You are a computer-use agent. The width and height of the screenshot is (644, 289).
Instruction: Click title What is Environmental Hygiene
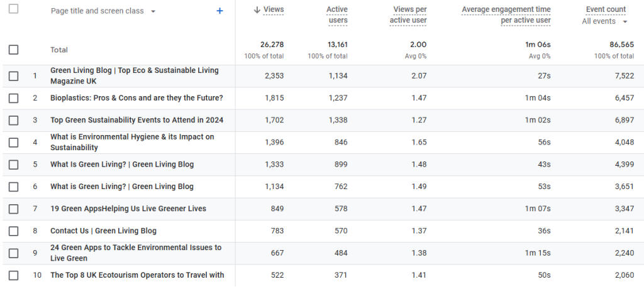pyautogui.click(x=132, y=142)
